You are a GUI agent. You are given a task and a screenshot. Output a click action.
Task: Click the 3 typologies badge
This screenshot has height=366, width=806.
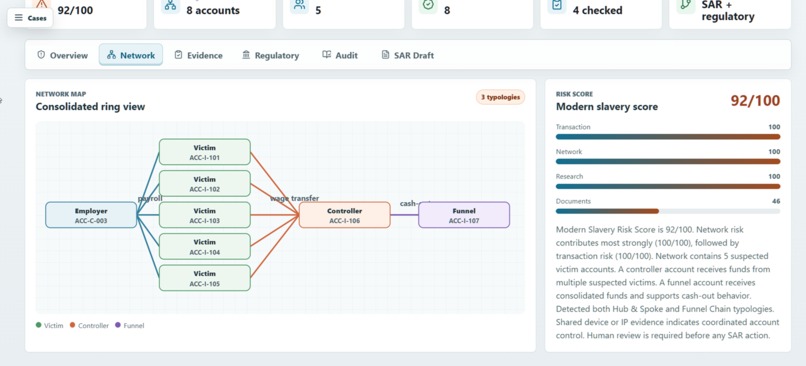point(500,97)
